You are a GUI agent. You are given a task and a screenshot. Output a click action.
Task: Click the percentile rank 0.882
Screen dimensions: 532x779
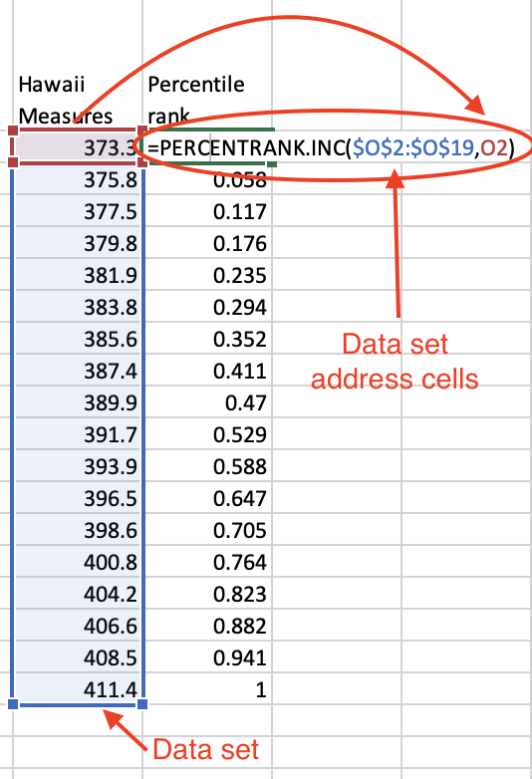(207, 626)
